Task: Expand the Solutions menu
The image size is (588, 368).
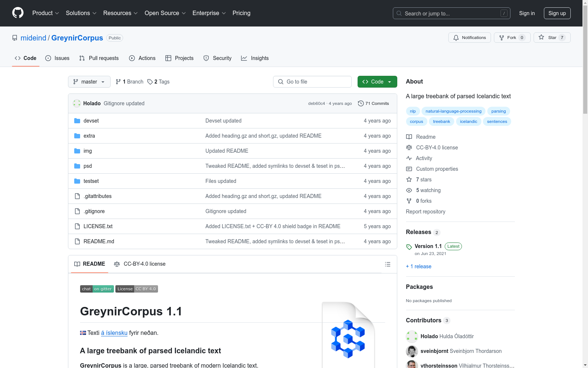Action: (x=81, y=13)
